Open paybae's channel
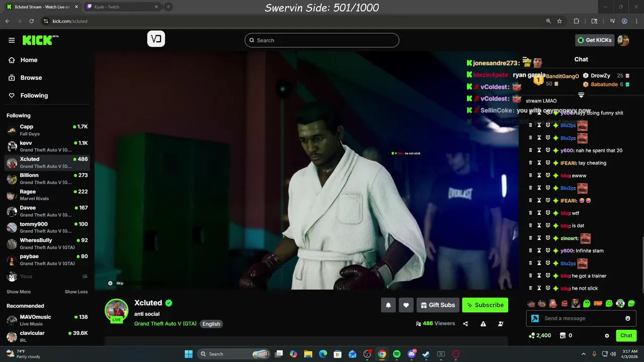The height and width of the screenshot is (362, 644). tap(47, 260)
